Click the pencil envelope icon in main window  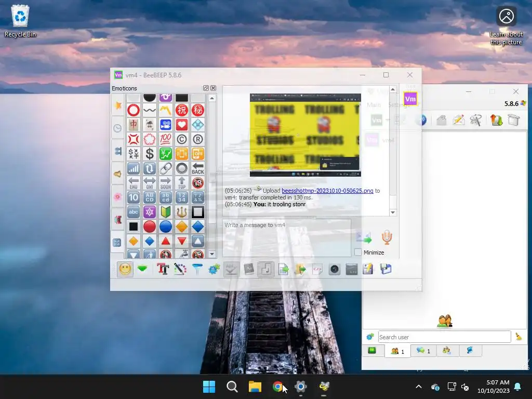458,120
